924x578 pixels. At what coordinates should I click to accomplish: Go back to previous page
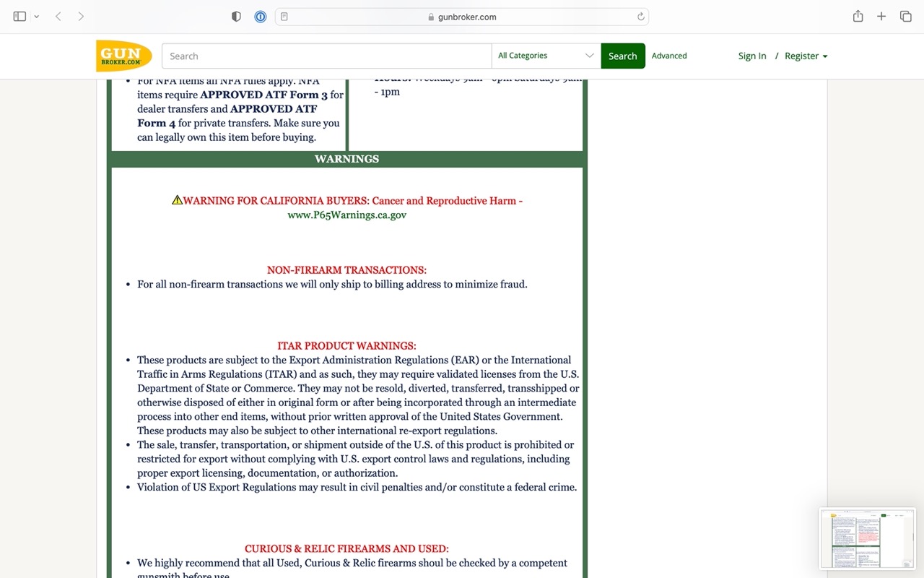tap(58, 17)
